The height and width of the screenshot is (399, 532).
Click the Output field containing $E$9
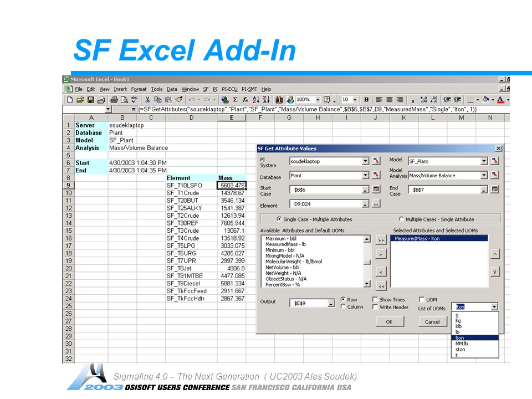click(x=312, y=303)
